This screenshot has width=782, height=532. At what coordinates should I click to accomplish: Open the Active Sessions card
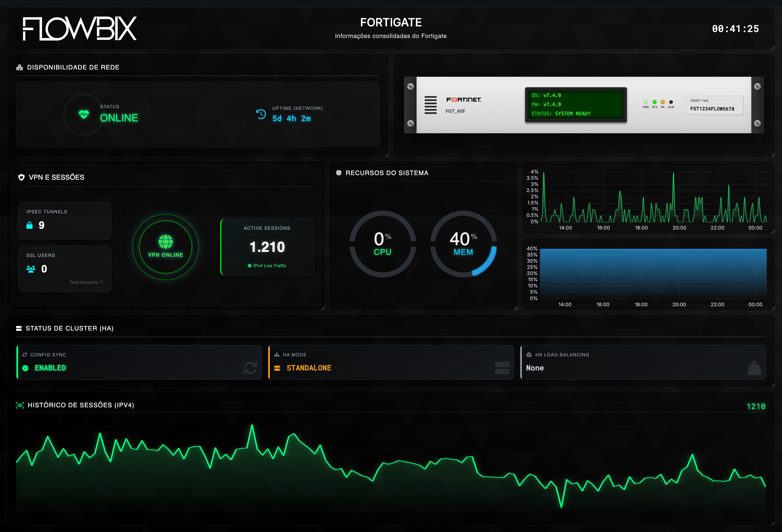(x=267, y=247)
